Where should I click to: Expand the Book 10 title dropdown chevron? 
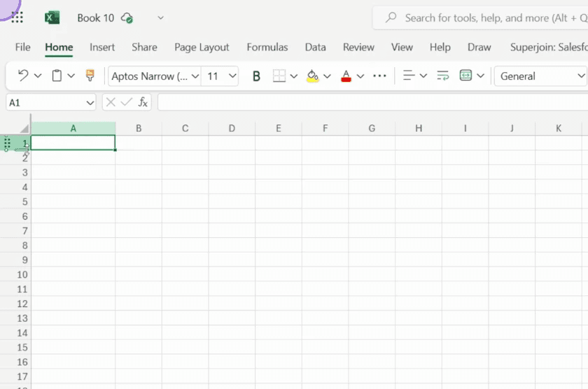(x=160, y=17)
